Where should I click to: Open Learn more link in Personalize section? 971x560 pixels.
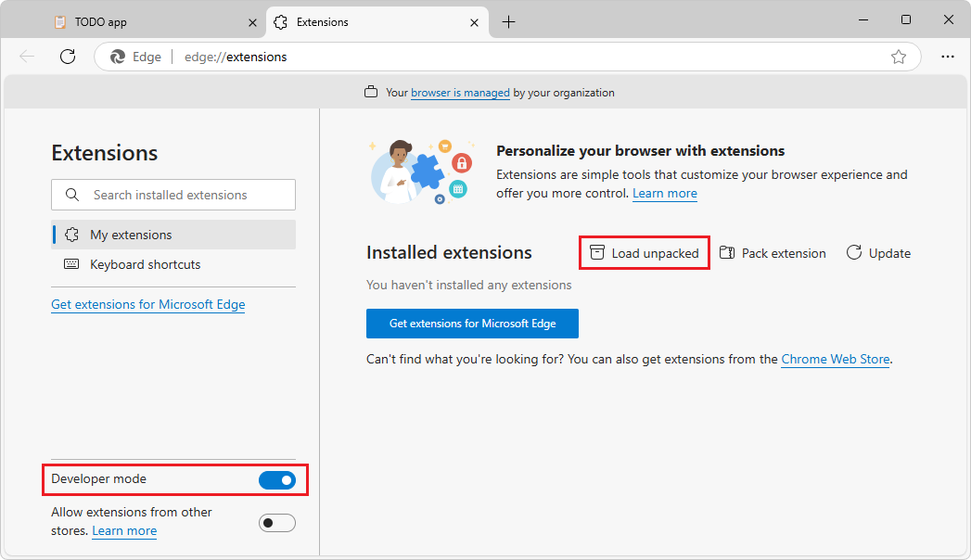[664, 194]
